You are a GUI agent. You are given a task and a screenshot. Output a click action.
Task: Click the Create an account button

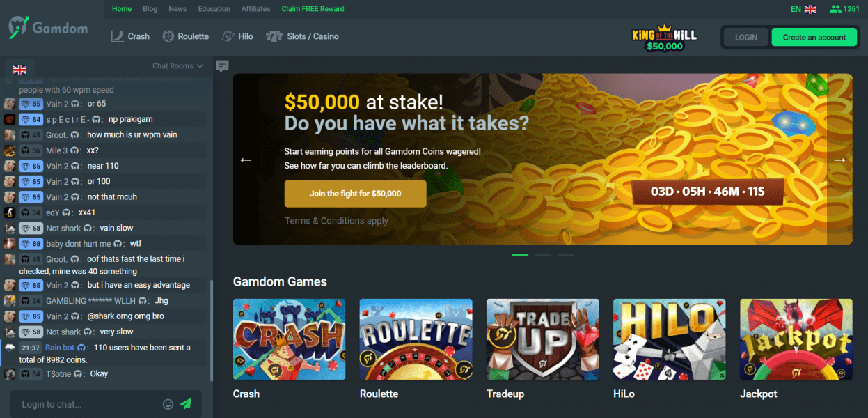click(814, 38)
